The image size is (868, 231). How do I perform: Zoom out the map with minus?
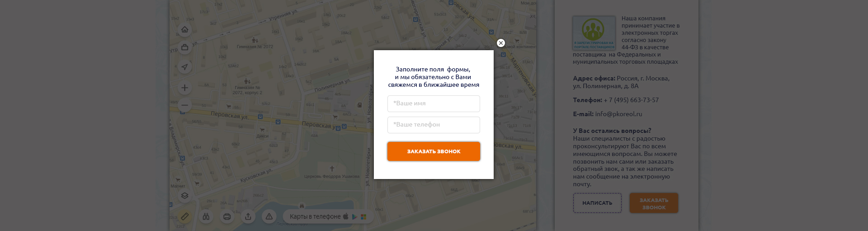184,105
